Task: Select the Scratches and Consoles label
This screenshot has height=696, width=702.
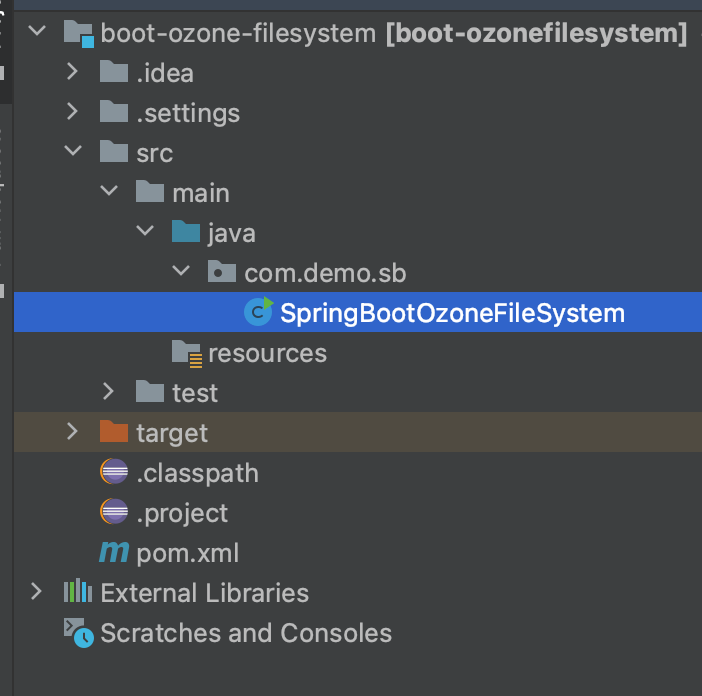Action: coord(246,633)
